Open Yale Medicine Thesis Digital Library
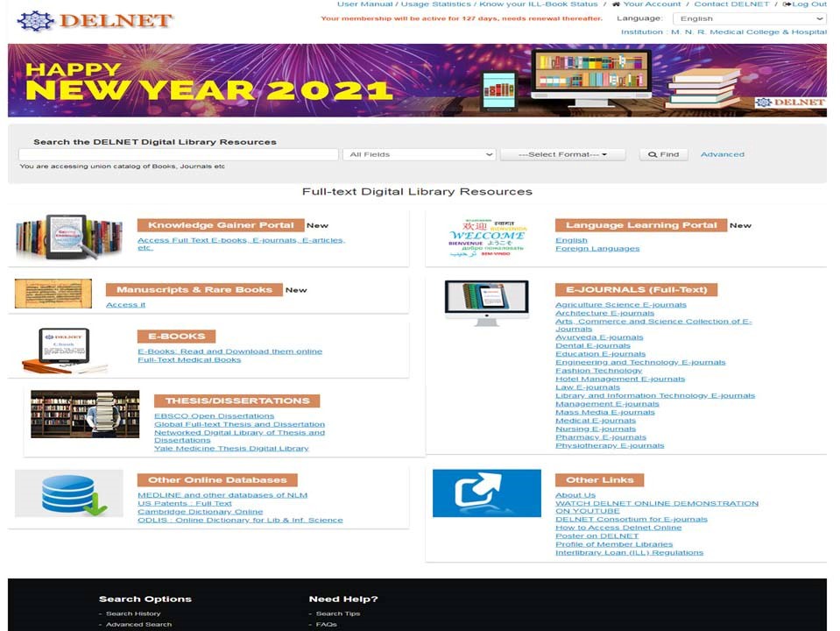This screenshot has height=631, width=840. click(231, 448)
